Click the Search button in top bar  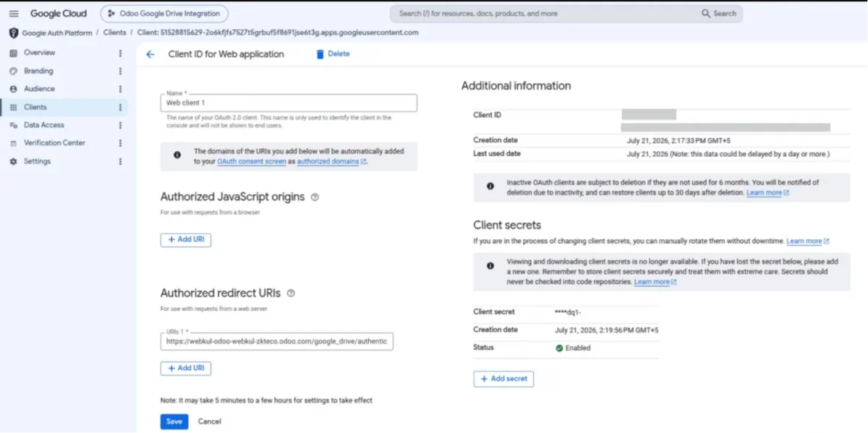click(x=719, y=14)
